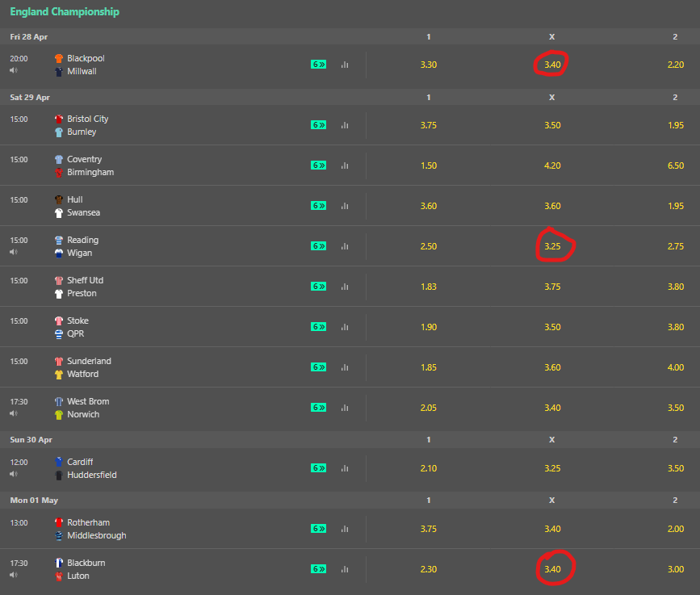Open stats chart icon for Hull vs Swansea
This screenshot has height=595, width=700.
click(345, 206)
